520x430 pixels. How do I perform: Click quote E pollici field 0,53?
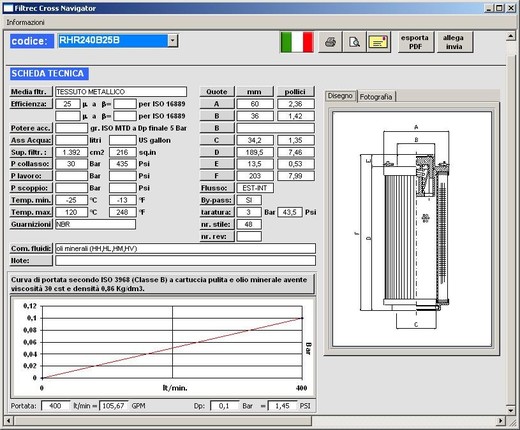point(296,164)
